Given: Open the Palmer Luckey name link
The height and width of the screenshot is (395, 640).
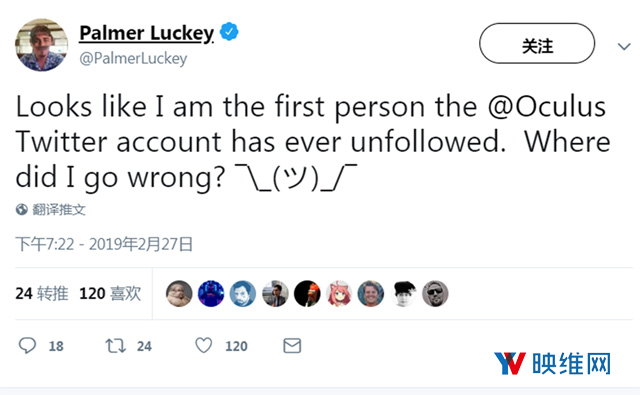Looking at the screenshot, I should coord(147,33).
